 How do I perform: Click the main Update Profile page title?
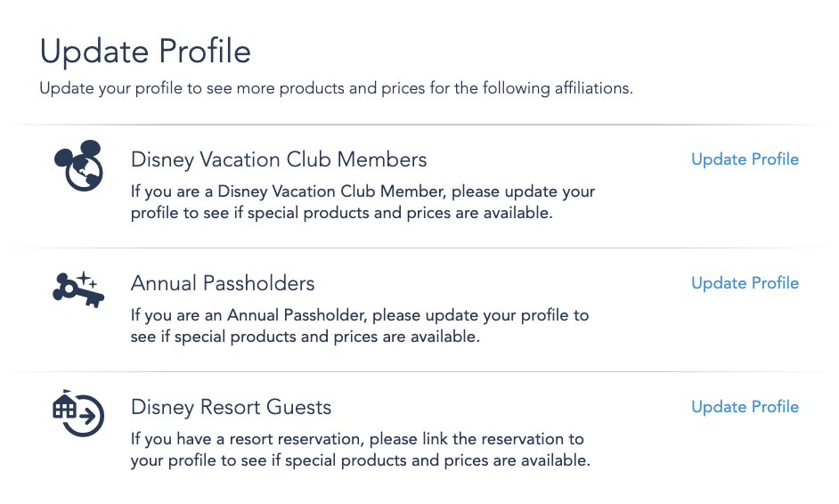pyautogui.click(x=145, y=52)
